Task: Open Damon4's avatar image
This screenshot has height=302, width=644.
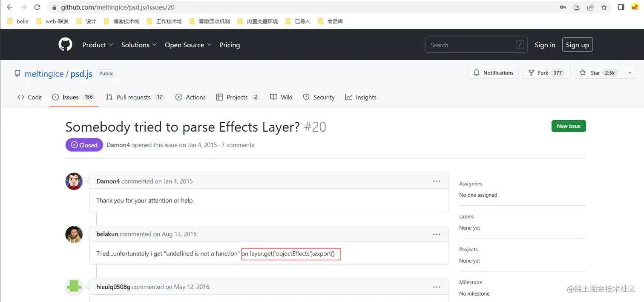Action: pos(74,181)
